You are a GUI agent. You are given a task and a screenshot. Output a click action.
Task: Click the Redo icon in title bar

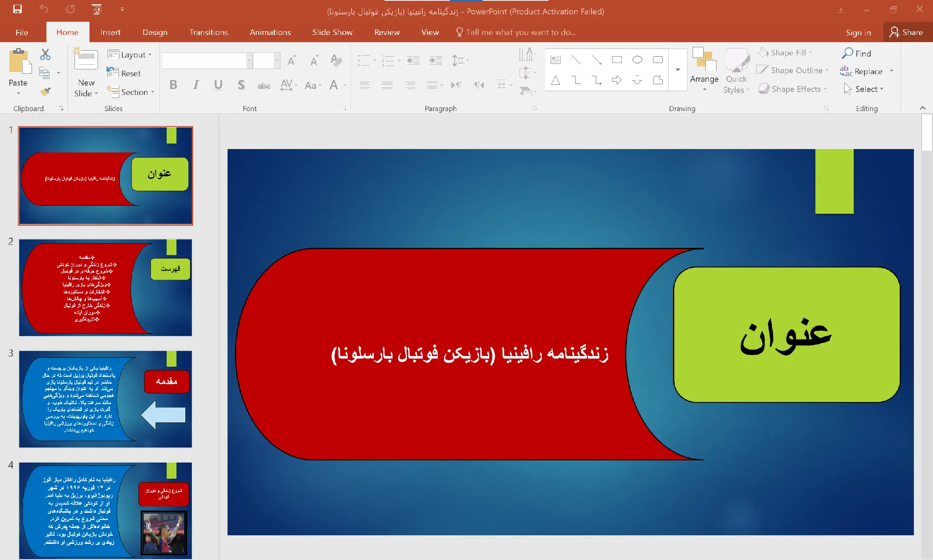tap(70, 9)
